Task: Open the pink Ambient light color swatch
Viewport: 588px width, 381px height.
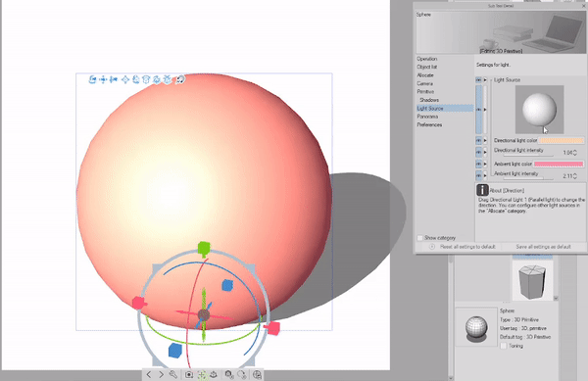Action: (x=559, y=165)
